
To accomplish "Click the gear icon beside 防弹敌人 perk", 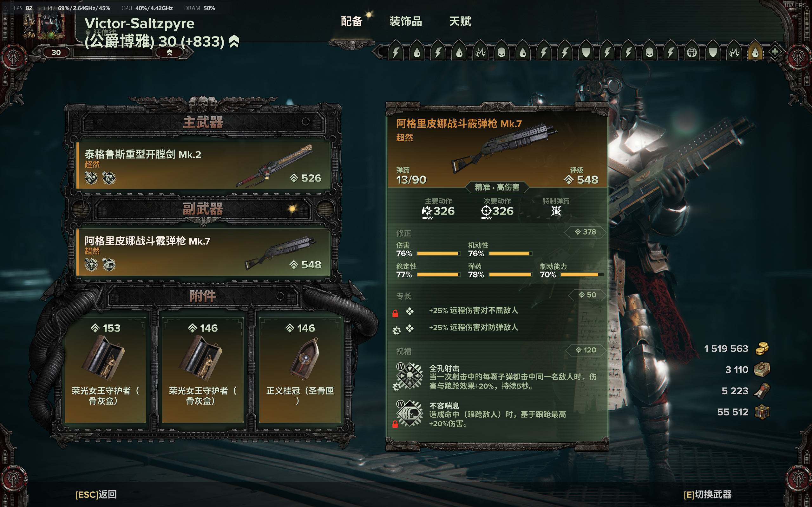I will pos(396,330).
